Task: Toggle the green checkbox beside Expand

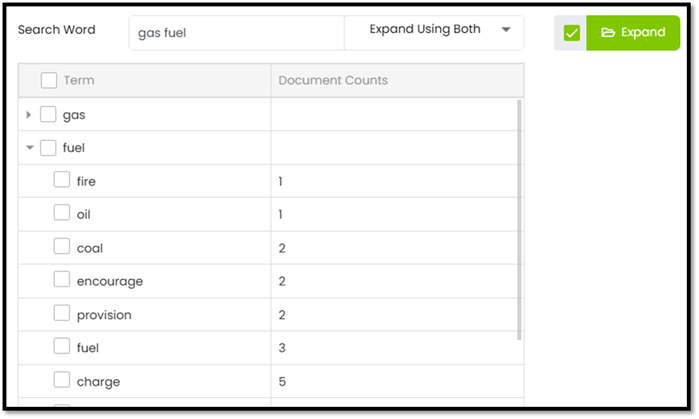Action: pos(572,33)
